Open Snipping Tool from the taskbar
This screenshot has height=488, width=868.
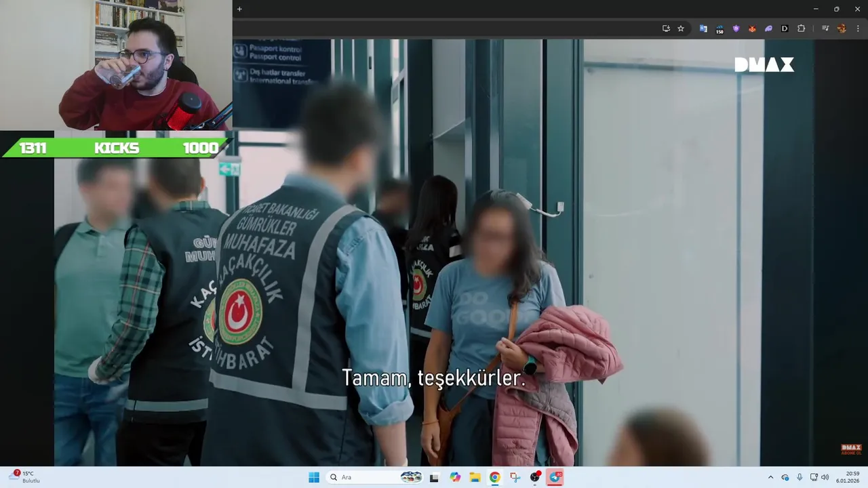pyautogui.click(x=515, y=477)
